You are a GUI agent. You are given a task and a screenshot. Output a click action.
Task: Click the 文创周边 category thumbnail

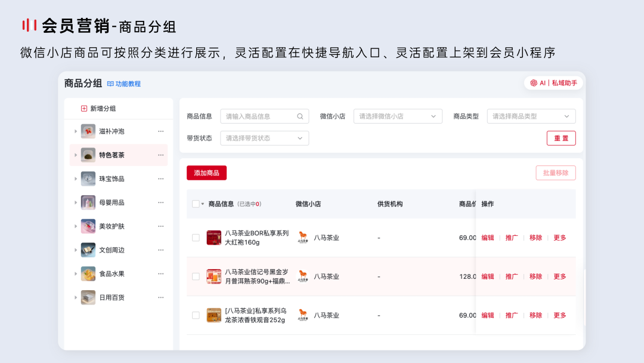tap(88, 250)
